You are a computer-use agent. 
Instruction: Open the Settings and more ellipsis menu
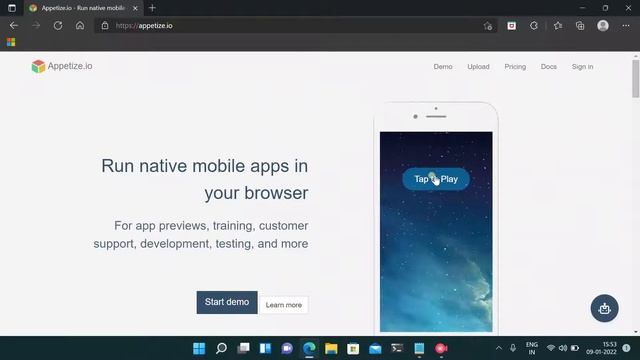pos(626,26)
